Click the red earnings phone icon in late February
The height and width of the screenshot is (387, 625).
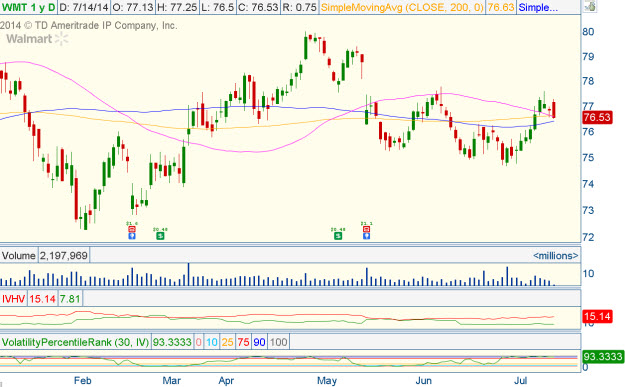pyautogui.click(x=132, y=229)
